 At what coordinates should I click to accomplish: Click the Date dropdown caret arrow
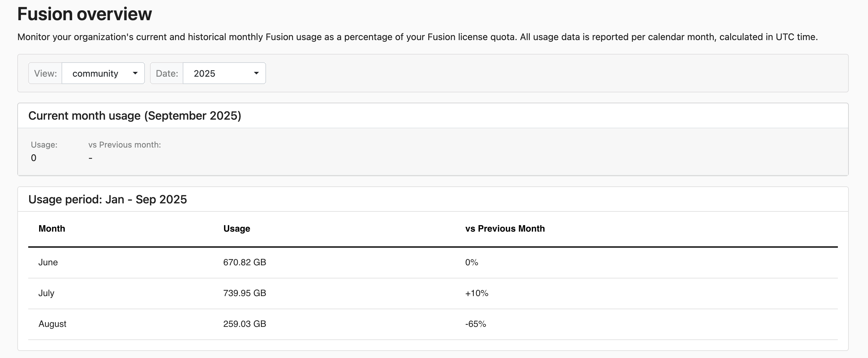pos(256,73)
